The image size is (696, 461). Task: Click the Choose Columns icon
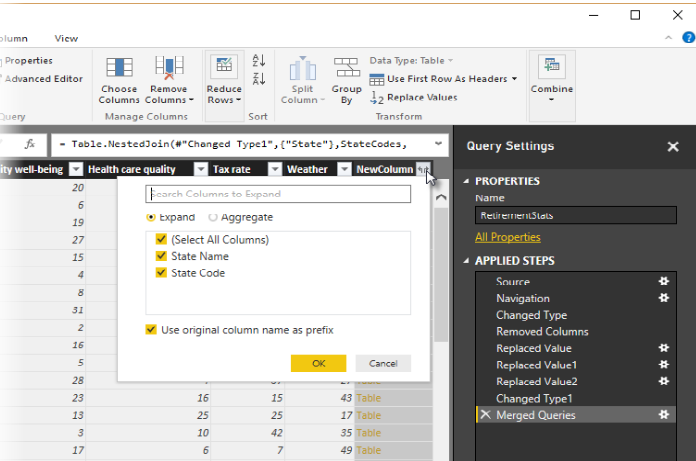point(119,69)
